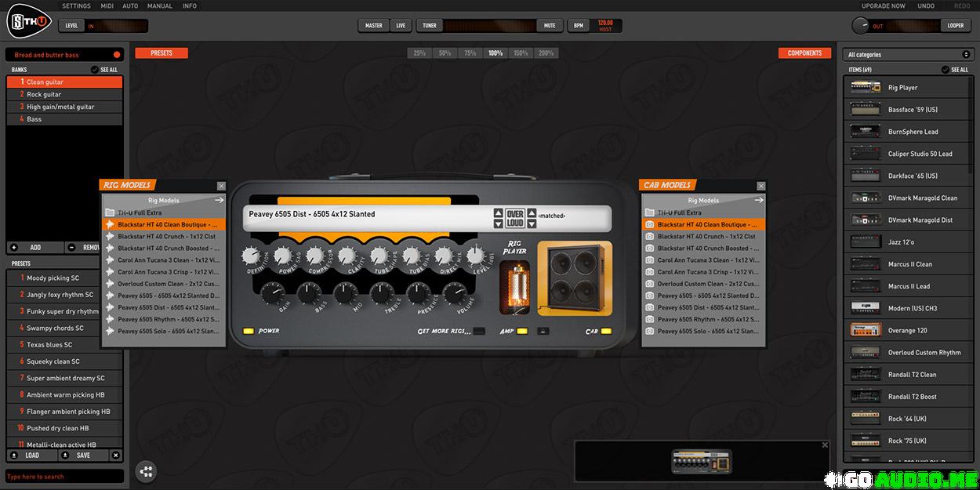The width and height of the screenshot is (980, 490).
Task: Clear presets with the X icon beside Save
Action: coord(116,455)
